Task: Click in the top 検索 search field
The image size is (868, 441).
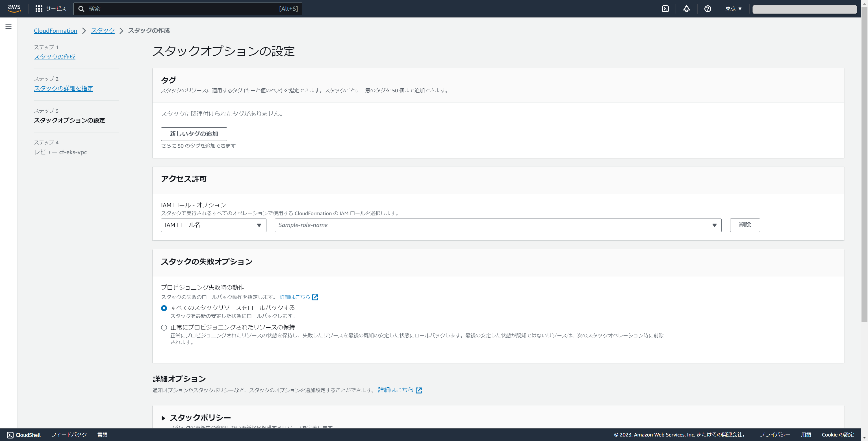Action: point(182,9)
